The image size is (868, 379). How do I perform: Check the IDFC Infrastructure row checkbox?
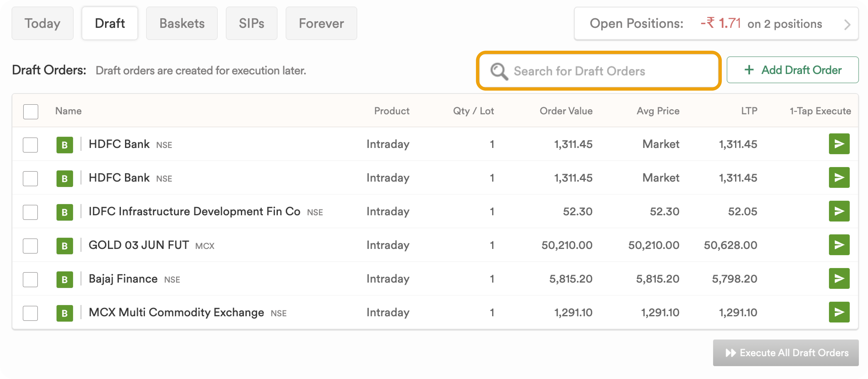pyautogui.click(x=30, y=212)
